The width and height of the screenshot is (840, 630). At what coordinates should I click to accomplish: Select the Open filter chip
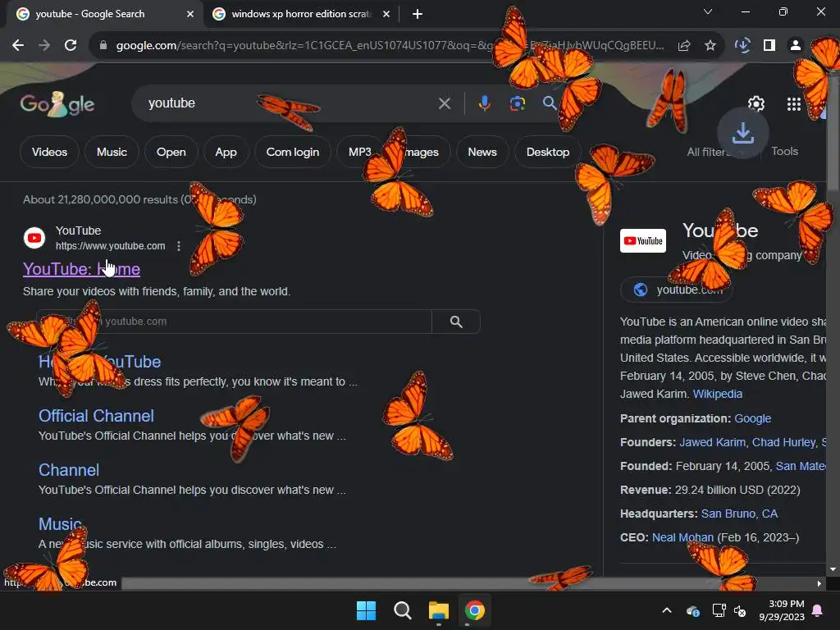coord(171,152)
